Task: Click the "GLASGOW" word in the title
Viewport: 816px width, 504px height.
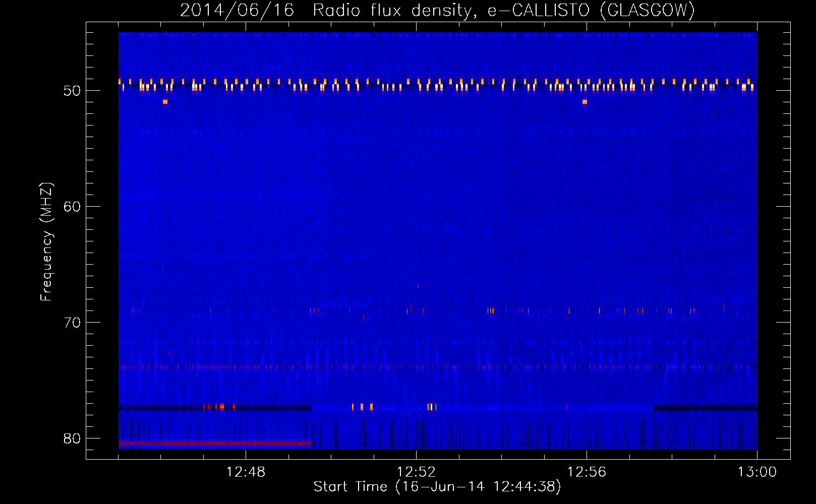Action: coord(648,11)
